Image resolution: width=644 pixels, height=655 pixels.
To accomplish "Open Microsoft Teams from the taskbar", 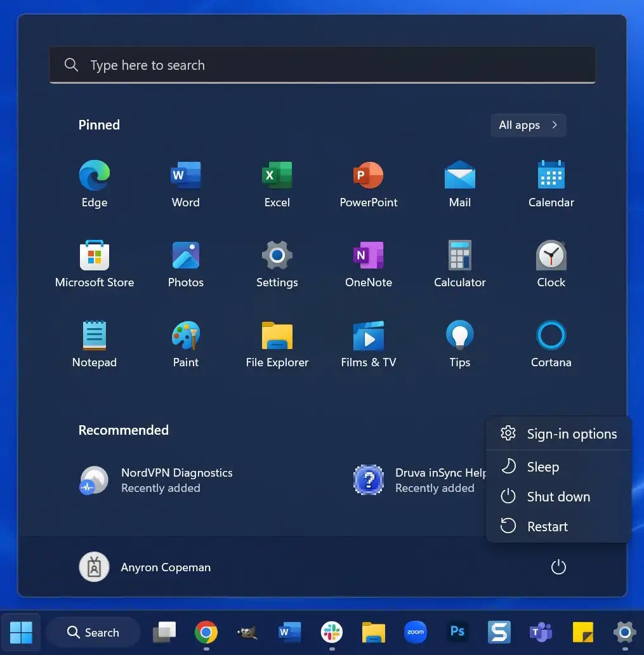I will coord(541,632).
